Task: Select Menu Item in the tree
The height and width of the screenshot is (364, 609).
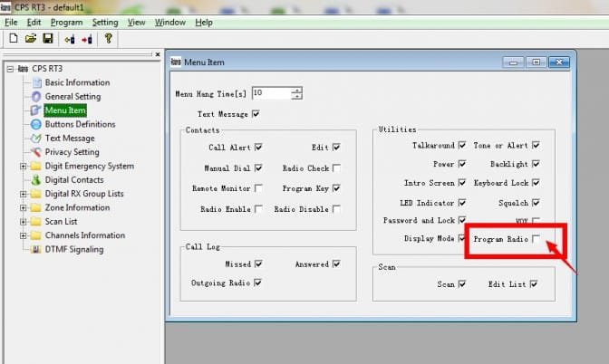Action: [x=65, y=110]
